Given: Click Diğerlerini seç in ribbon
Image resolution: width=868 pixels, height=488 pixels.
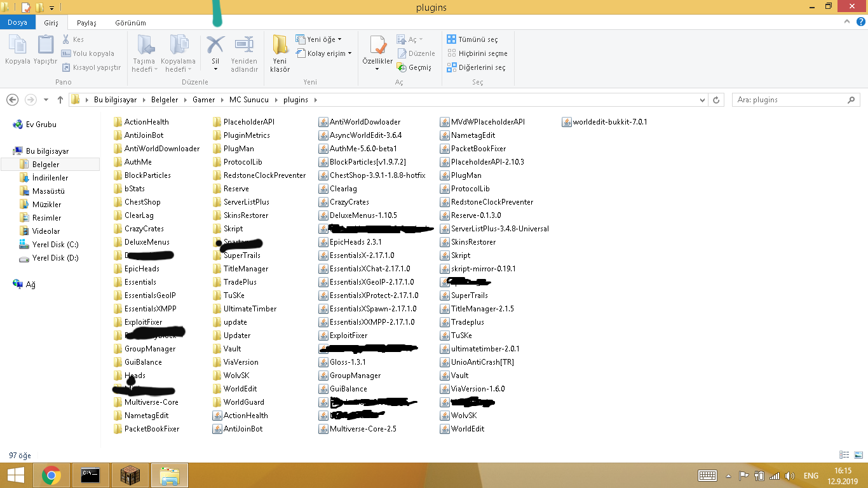Looking at the screenshot, I should (x=477, y=67).
